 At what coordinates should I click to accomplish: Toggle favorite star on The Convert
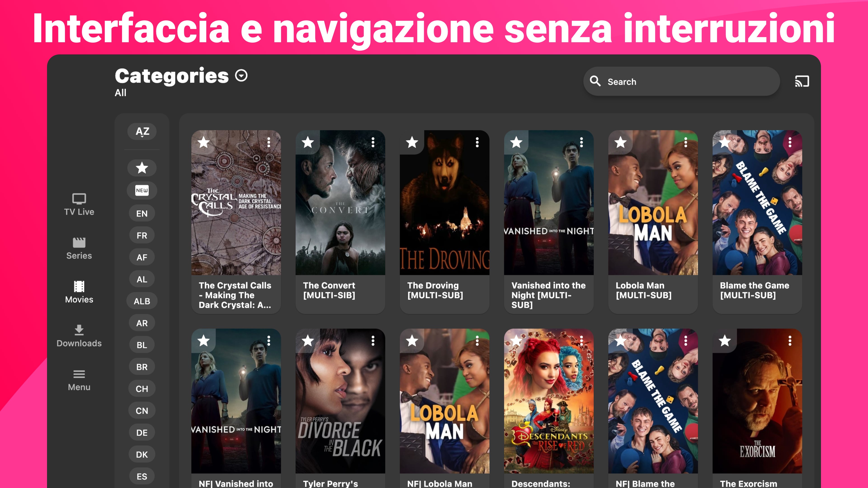point(308,143)
